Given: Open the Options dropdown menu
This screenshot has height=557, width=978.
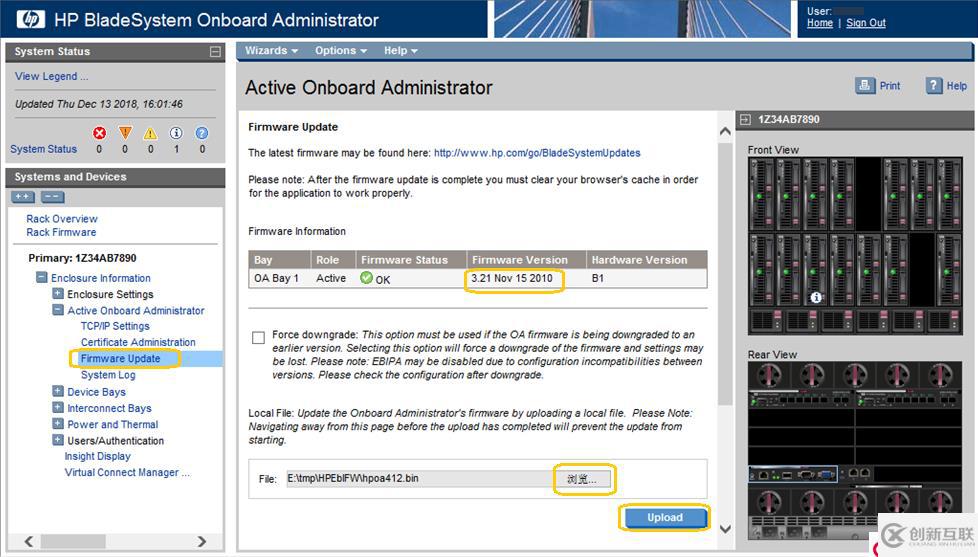Looking at the screenshot, I should point(341,51).
